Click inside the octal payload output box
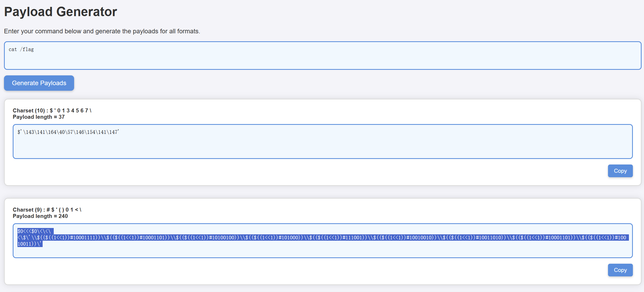The height and width of the screenshot is (292, 644). click(x=322, y=142)
